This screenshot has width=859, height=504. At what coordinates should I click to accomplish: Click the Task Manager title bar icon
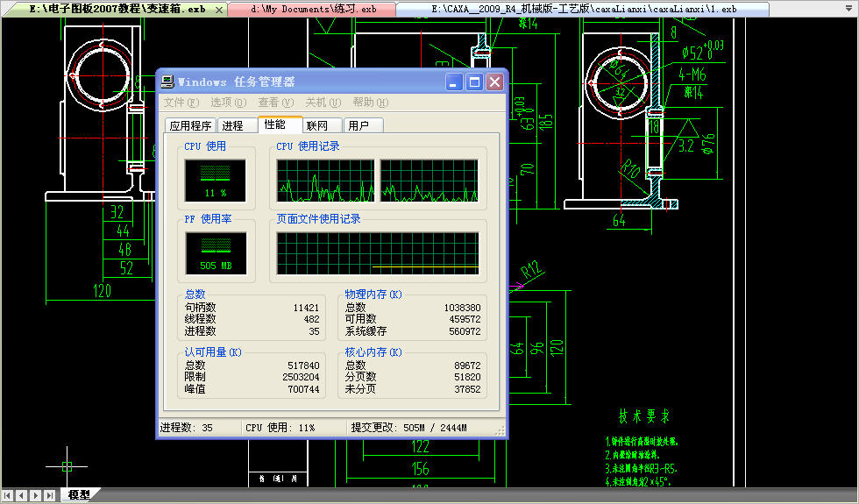pyautogui.click(x=167, y=82)
